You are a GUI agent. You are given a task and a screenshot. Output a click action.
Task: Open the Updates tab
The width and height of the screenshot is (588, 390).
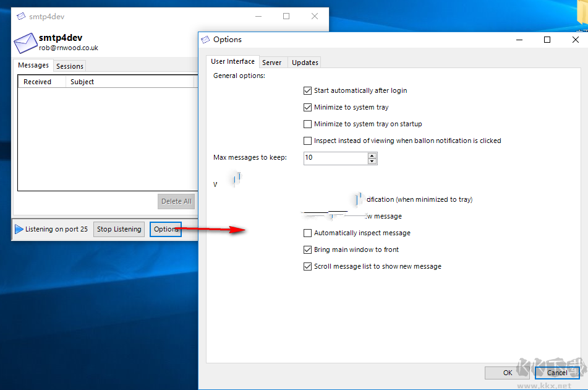304,62
